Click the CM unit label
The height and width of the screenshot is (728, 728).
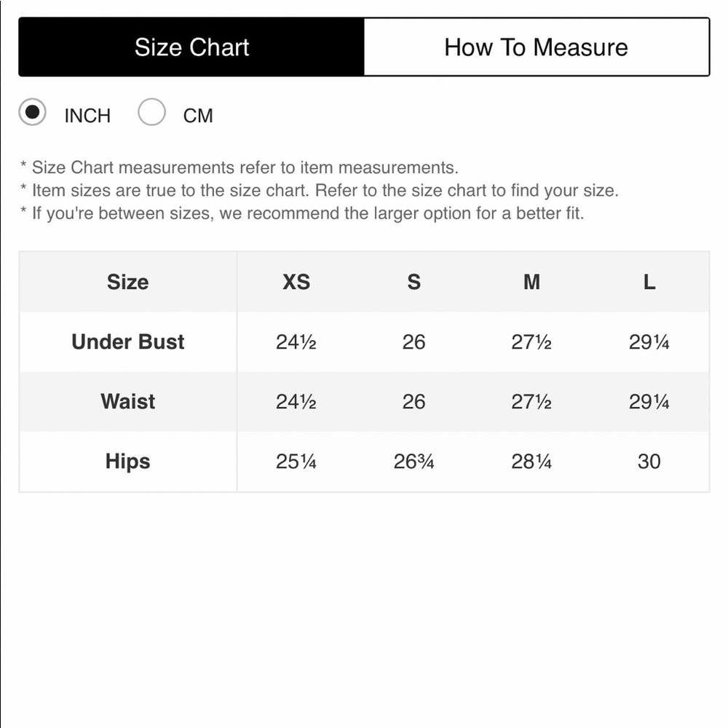(x=198, y=116)
